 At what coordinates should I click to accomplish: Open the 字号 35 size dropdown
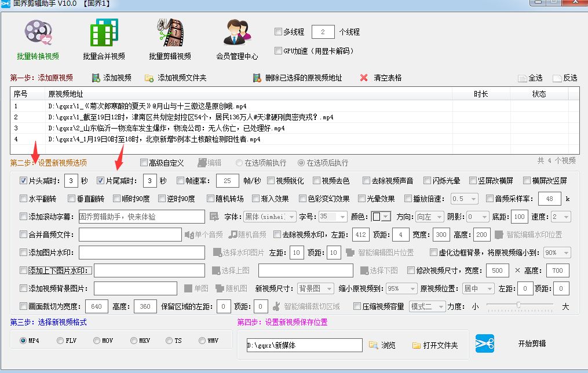pyautogui.click(x=333, y=217)
